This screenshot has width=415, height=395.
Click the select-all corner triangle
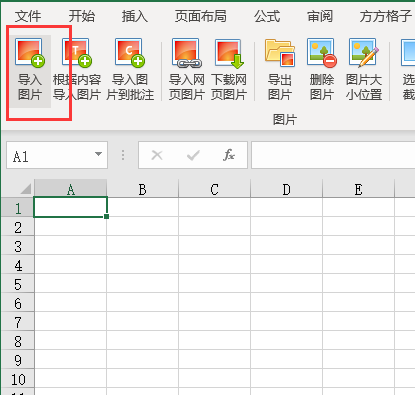pos(26,189)
